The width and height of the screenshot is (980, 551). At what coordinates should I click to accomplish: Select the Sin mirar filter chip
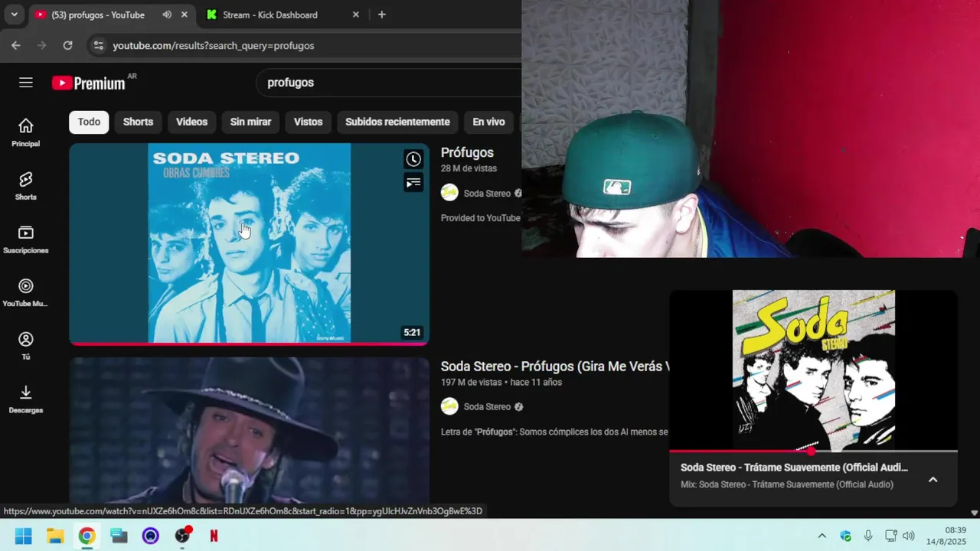pos(250,122)
